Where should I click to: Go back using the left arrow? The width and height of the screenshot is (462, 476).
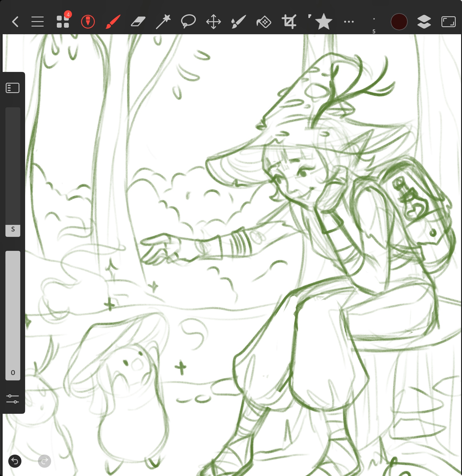click(15, 22)
